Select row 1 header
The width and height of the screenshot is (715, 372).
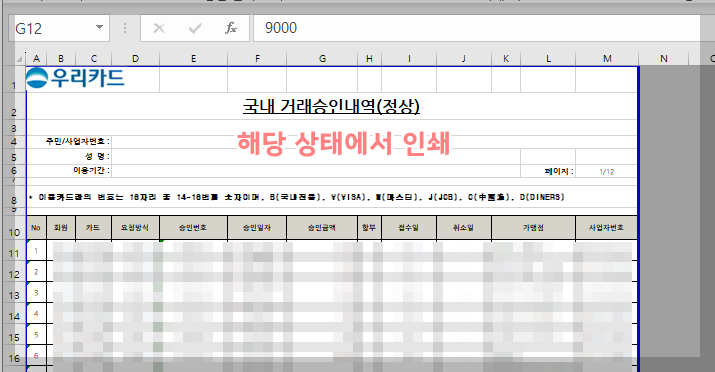pos(14,79)
